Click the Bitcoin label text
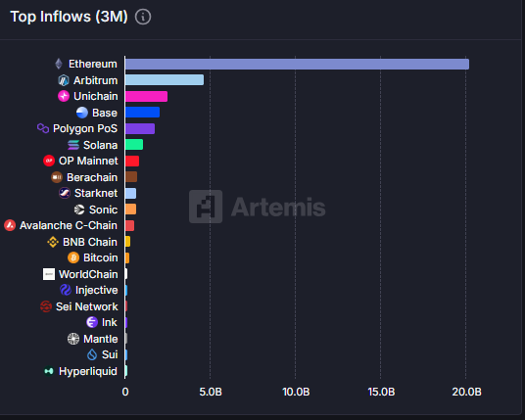 pyautogui.click(x=101, y=258)
